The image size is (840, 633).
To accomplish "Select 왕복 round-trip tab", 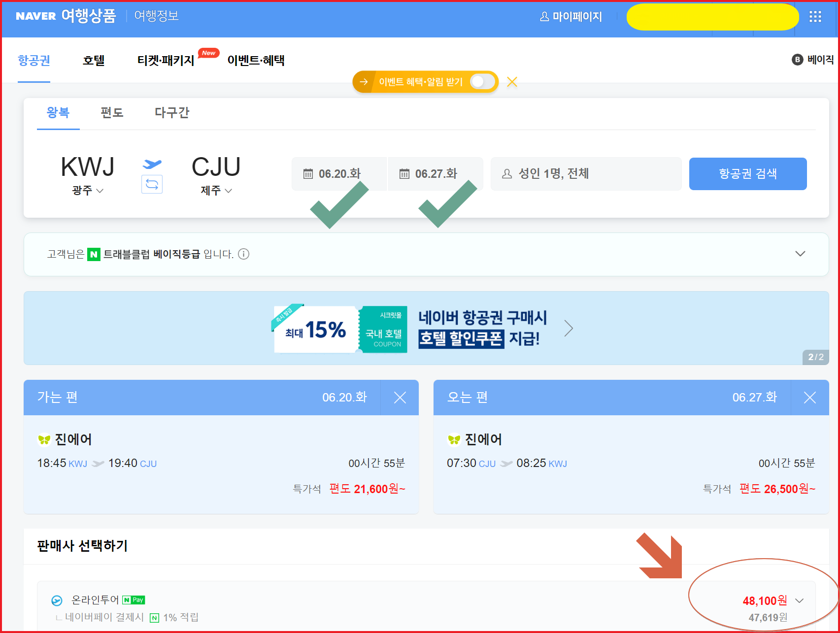I will click(x=58, y=113).
